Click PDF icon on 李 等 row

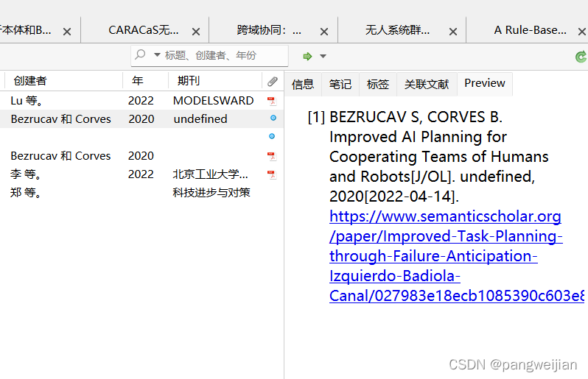pos(271,174)
